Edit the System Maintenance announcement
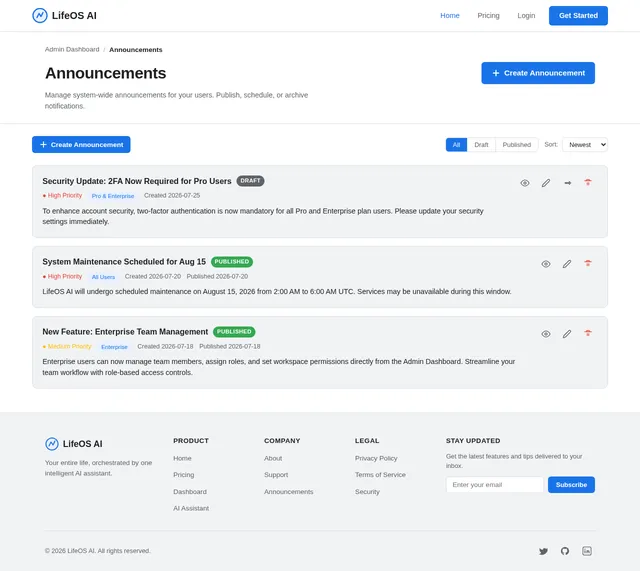This screenshot has width=640, height=571. pyautogui.click(x=567, y=264)
